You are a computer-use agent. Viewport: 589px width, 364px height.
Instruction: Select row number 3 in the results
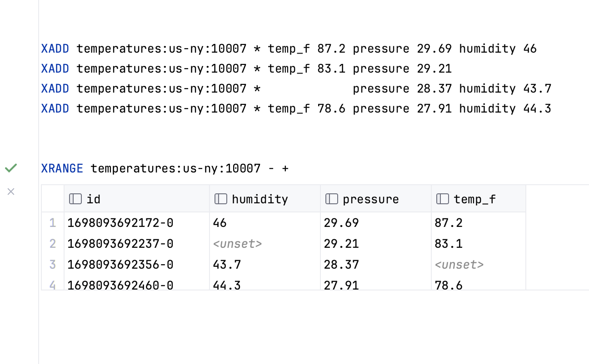[52, 265]
